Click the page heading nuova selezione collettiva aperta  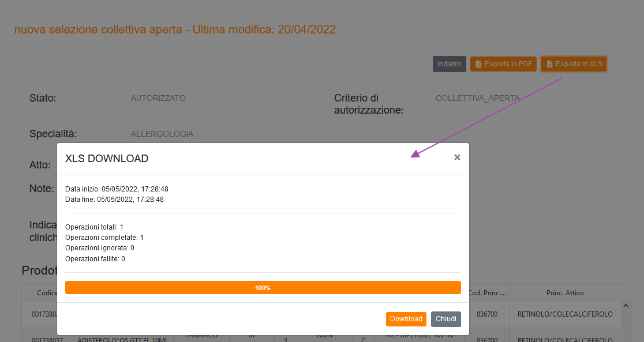(175, 29)
